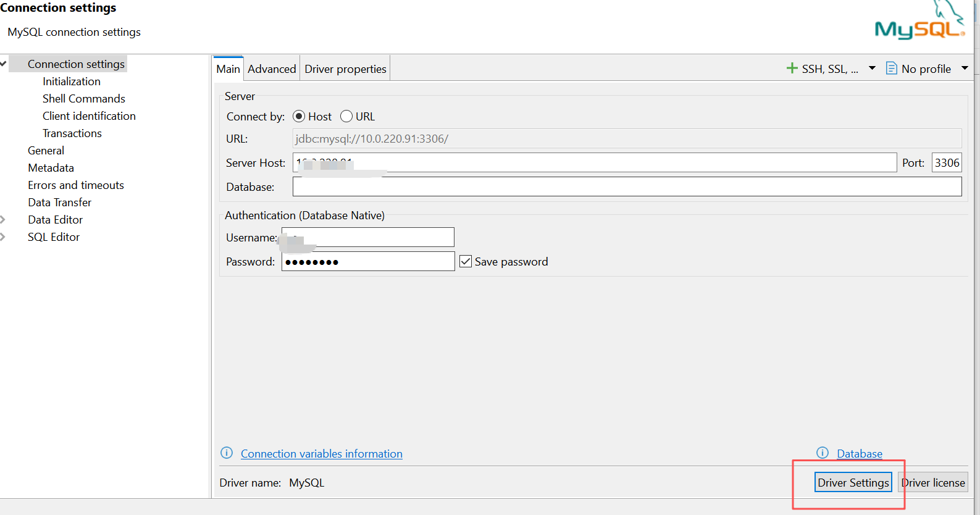Click the MySQL dolphin logo
The width and height of the screenshot is (980, 515).
[919, 22]
